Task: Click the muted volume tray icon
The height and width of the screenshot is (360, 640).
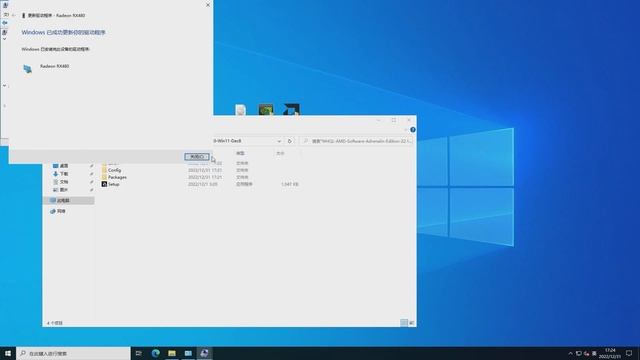Action: pos(586,353)
